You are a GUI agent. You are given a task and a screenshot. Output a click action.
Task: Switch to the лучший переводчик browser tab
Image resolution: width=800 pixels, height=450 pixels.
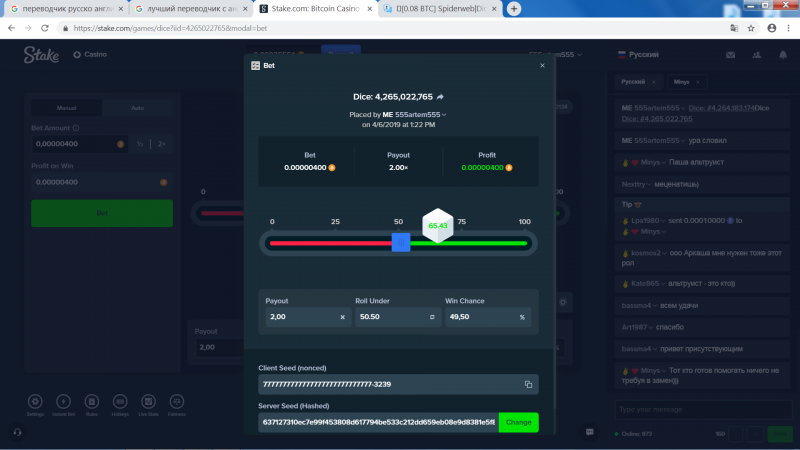click(x=191, y=9)
